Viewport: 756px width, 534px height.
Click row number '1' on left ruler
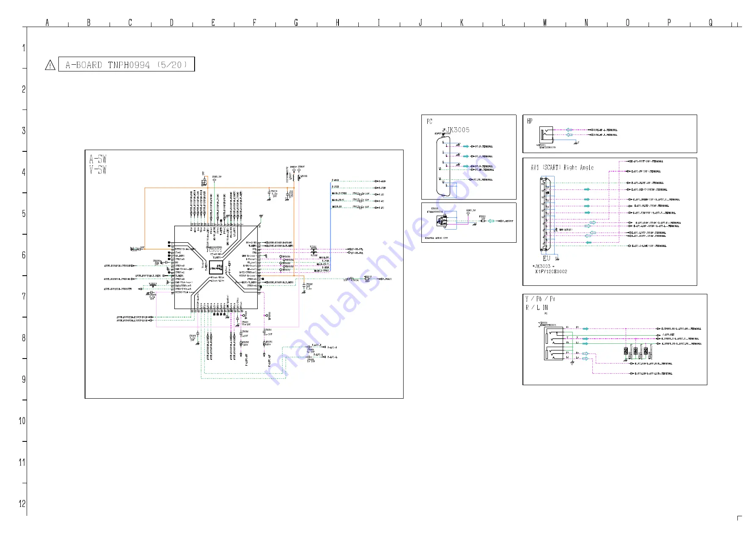tap(24, 48)
